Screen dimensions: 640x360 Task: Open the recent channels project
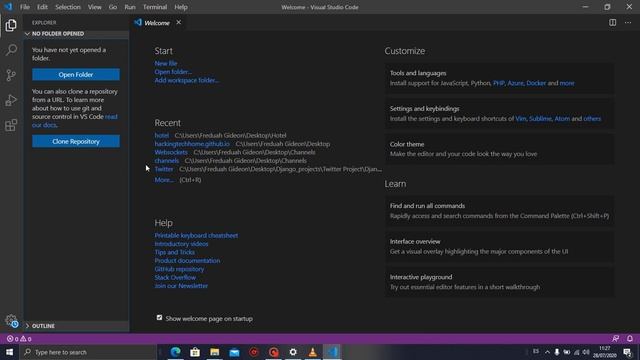pyautogui.click(x=167, y=161)
